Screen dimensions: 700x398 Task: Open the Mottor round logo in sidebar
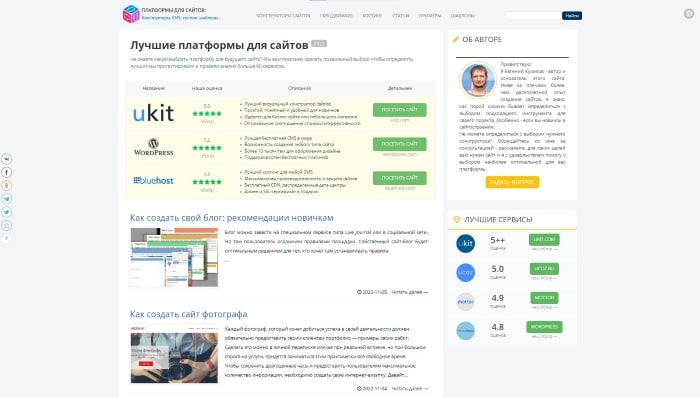465,302
